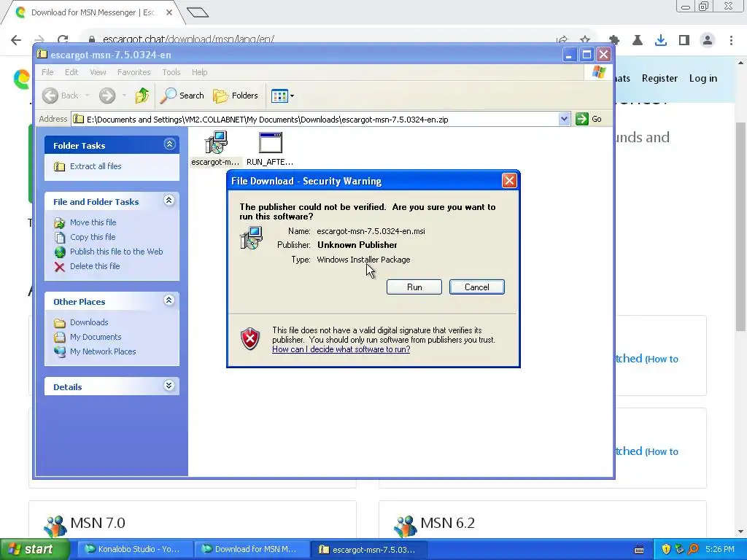Click Copy this file
The height and width of the screenshot is (560, 747).
(93, 237)
